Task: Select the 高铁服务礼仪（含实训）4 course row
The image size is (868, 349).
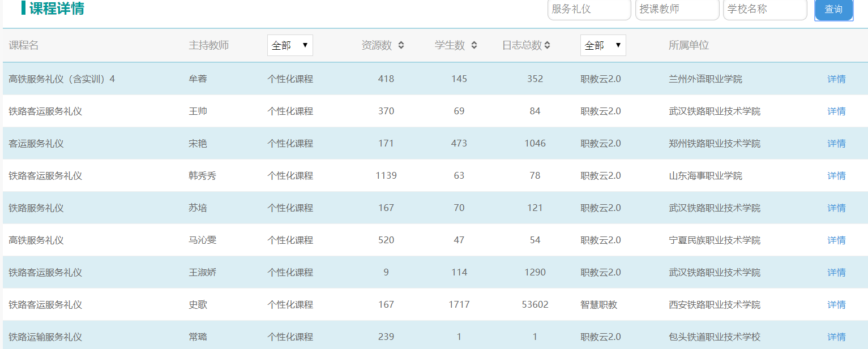Action: (x=62, y=79)
